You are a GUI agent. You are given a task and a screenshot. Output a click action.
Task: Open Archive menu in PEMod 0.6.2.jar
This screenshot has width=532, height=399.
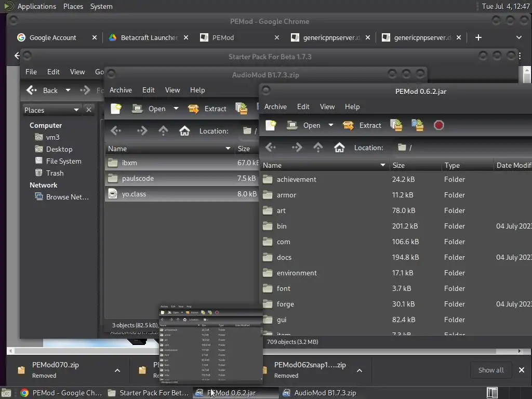click(x=275, y=107)
